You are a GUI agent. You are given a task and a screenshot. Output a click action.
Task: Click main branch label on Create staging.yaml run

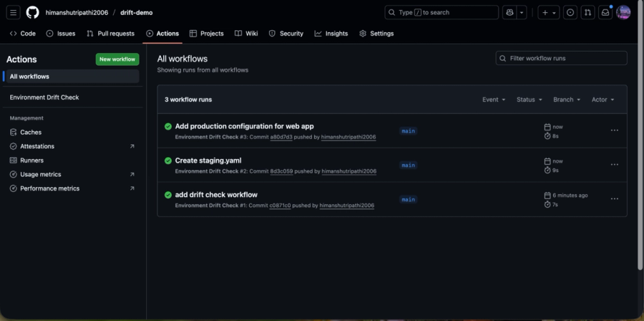coord(409,166)
